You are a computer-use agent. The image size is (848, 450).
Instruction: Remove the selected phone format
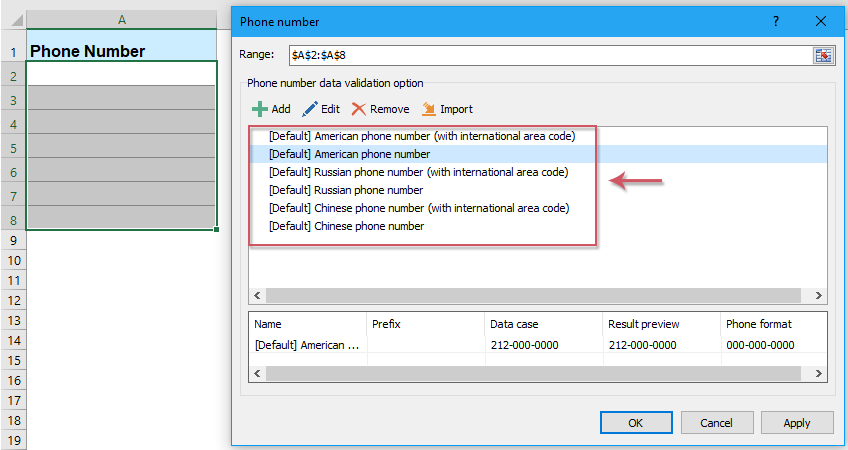(x=380, y=109)
